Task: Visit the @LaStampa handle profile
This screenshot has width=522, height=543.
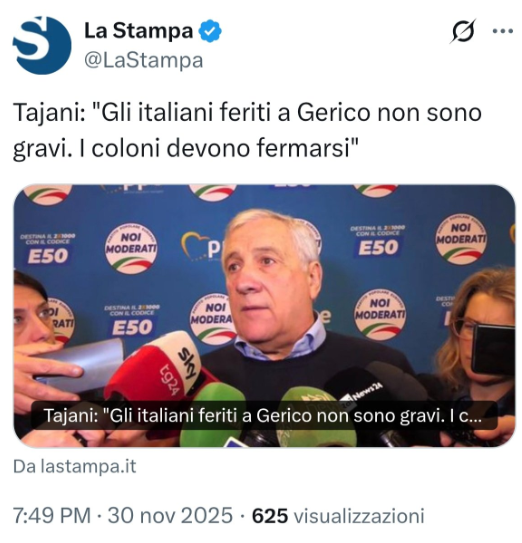Action: 143,61
